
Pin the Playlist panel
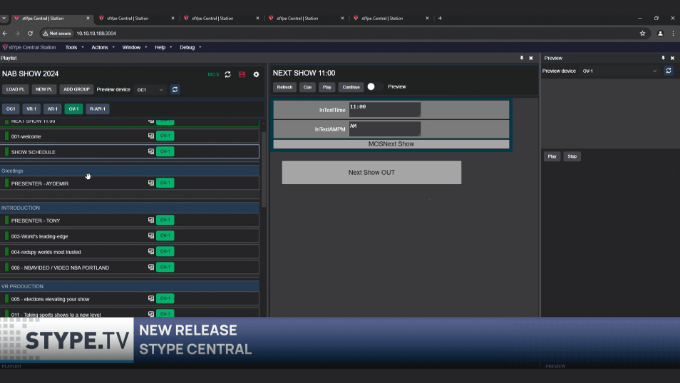point(521,58)
